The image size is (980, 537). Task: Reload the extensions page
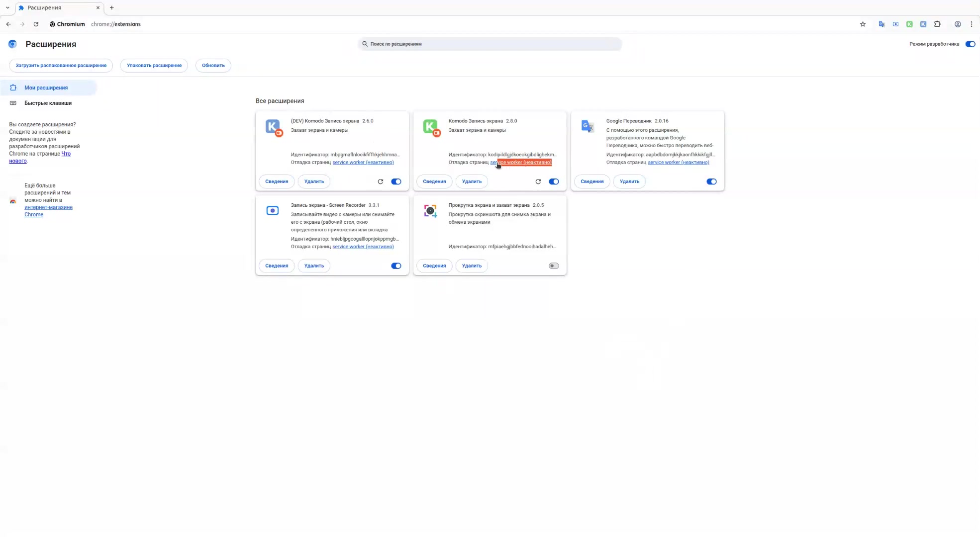coord(36,24)
